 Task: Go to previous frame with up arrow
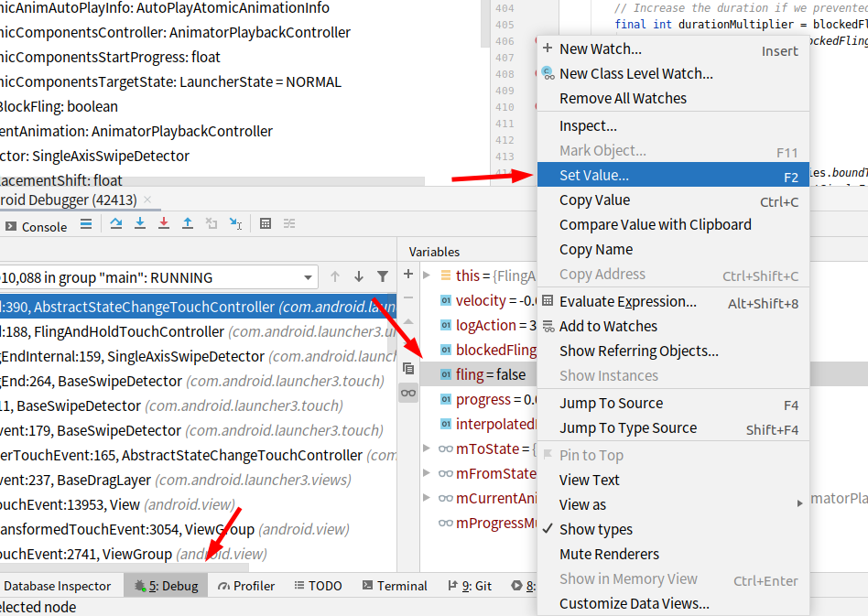click(335, 276)
